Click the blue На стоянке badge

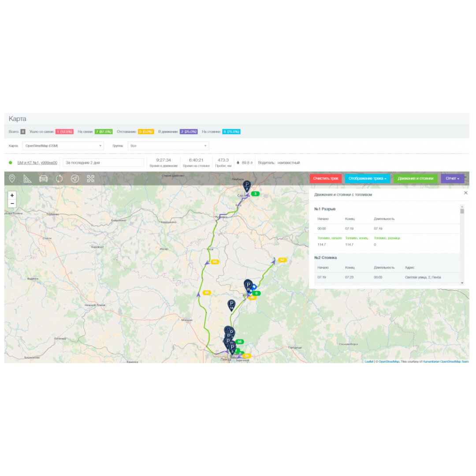[x=231, y=132]
